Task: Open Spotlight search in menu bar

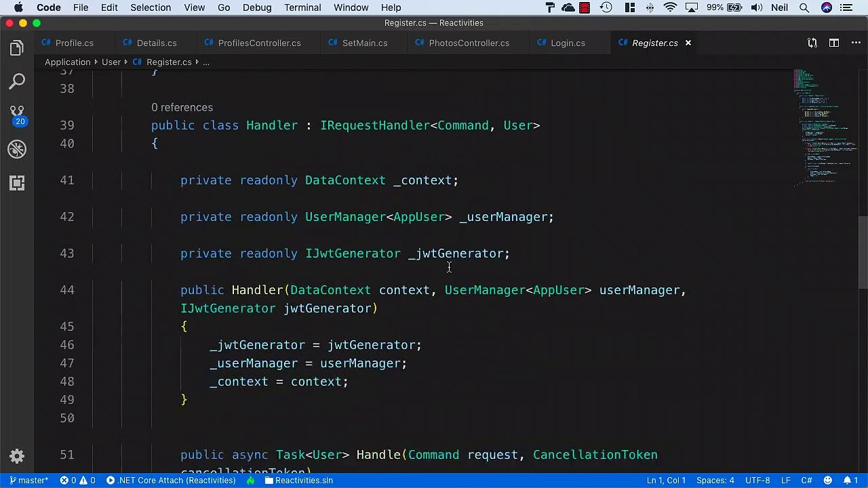Action: 804,7
